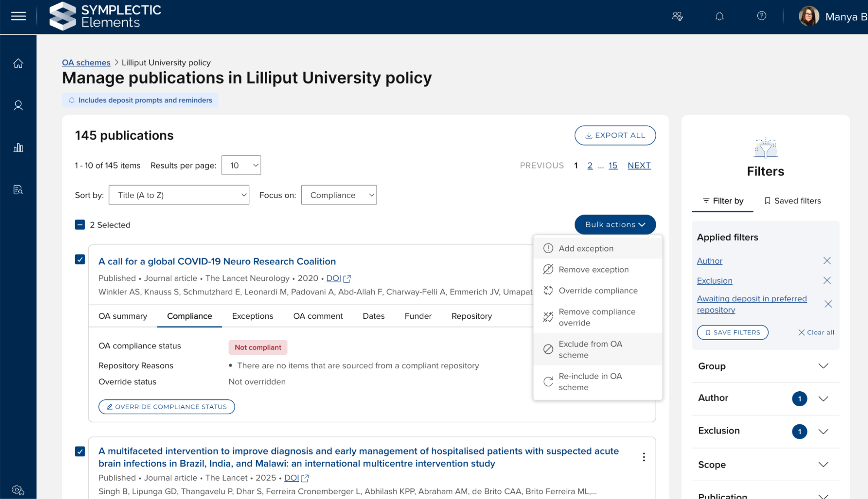The width and height of the screenshot is (868, 499).
Task: Open the Results per page dropdown
Action: pyautogui.click(x=241, y=165)
